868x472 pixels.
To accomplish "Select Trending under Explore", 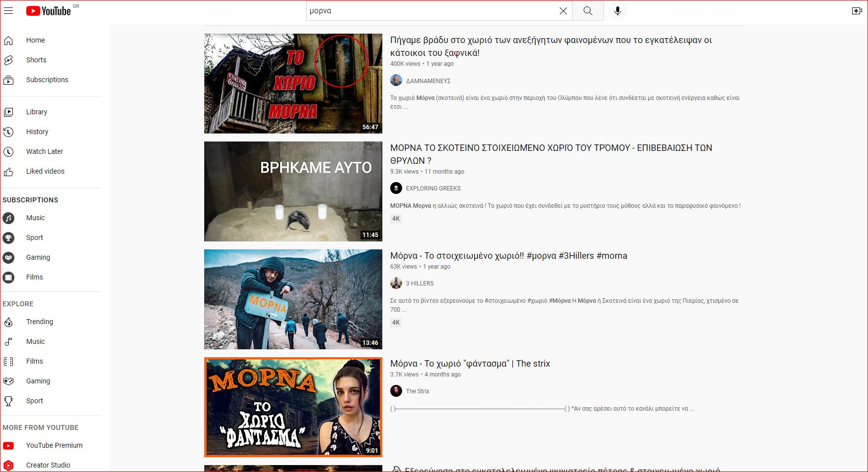I will pyautogui.click(x=40, y=322).
